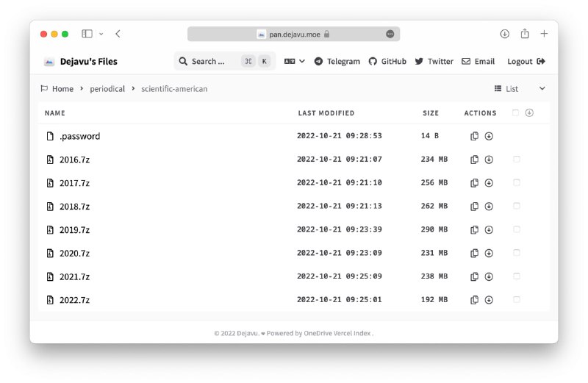Copy link for 2020.7z
Screen dimensions: 588x383
pyautogui.click(x=474, y=253)
